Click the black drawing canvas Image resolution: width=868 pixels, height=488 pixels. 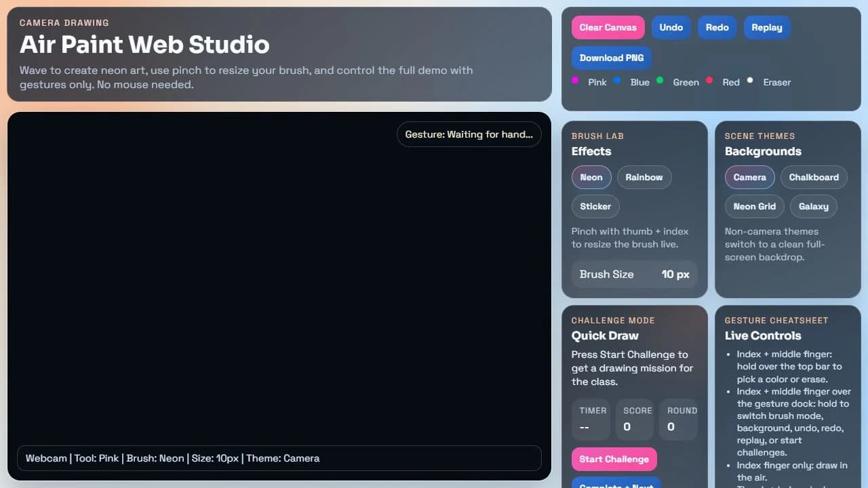279,296
